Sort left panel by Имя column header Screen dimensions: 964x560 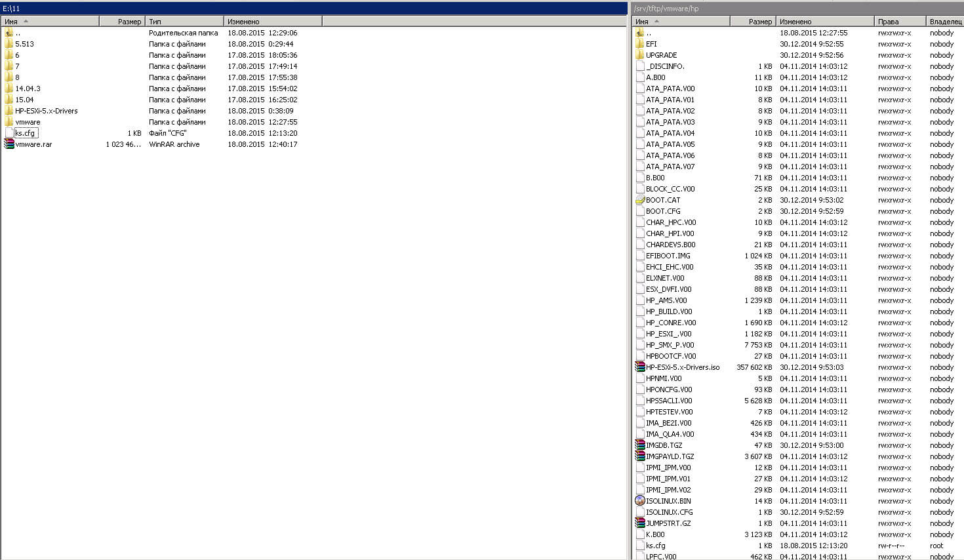tap(50, 22)
